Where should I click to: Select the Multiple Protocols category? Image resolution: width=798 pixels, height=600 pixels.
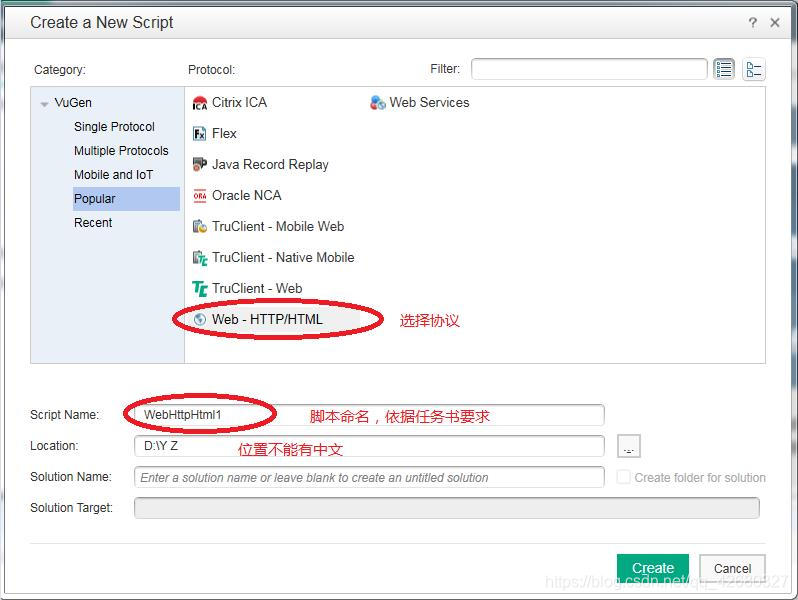121,151
